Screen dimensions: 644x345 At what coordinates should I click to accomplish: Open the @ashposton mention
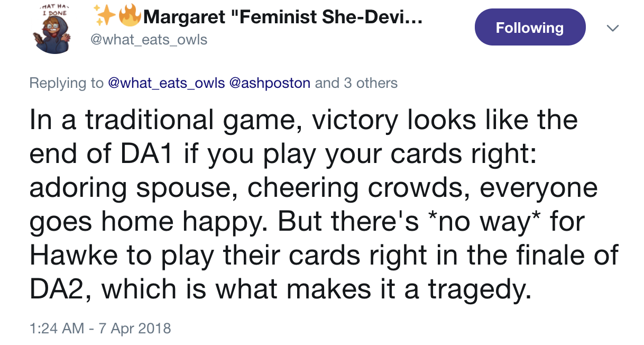point(270,83)
